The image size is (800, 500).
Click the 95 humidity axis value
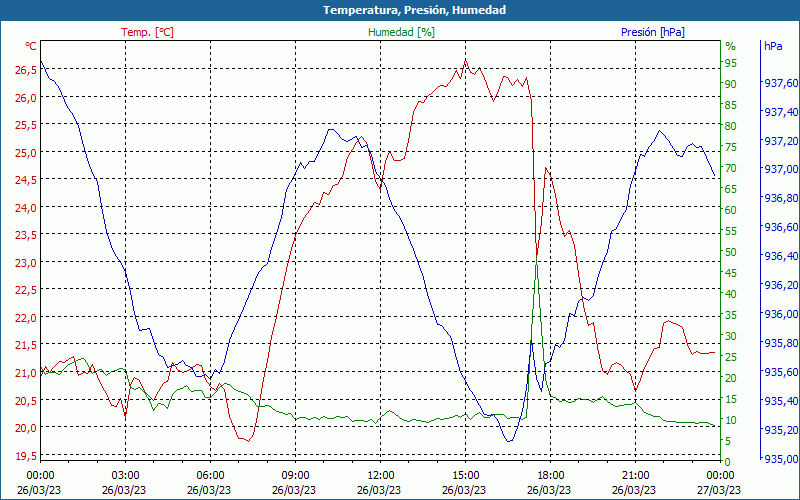click(731, 63)
